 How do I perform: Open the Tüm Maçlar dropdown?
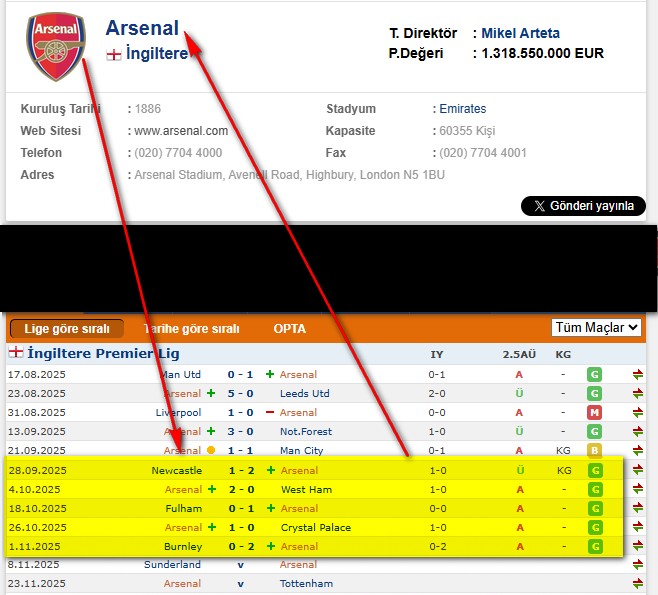point(596,328)
